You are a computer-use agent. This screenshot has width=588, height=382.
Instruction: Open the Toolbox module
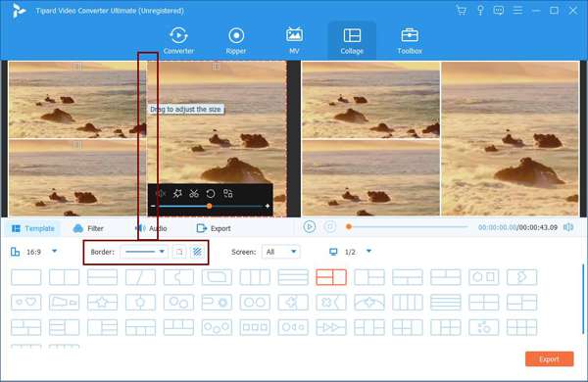pyautogui.click(x=410, y=40)
